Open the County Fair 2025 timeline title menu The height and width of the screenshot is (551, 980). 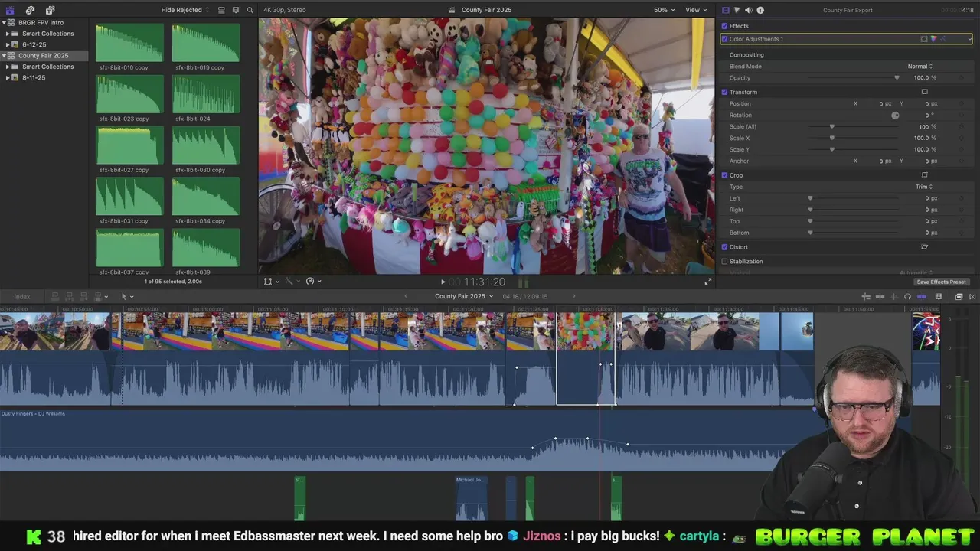pos(464,296)
